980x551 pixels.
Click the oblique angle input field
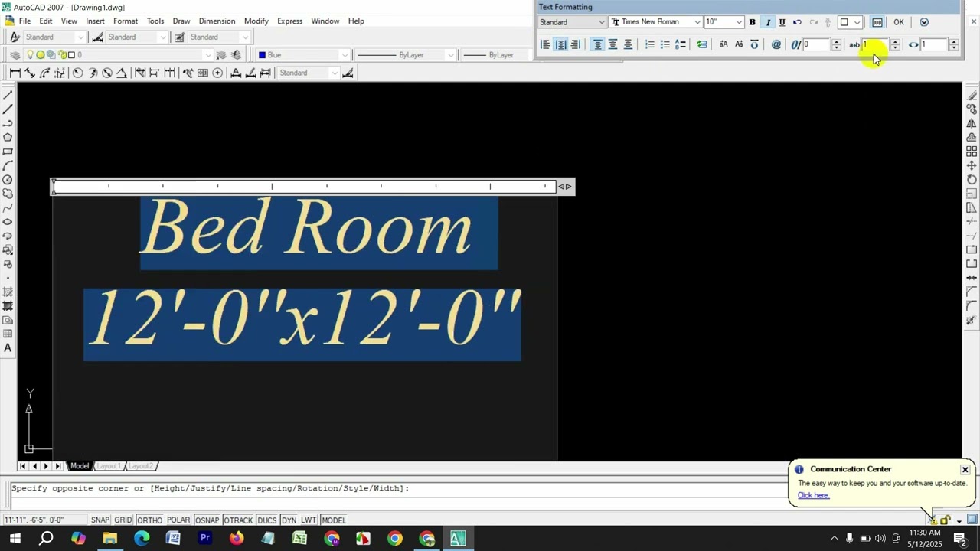pos(816,44)
